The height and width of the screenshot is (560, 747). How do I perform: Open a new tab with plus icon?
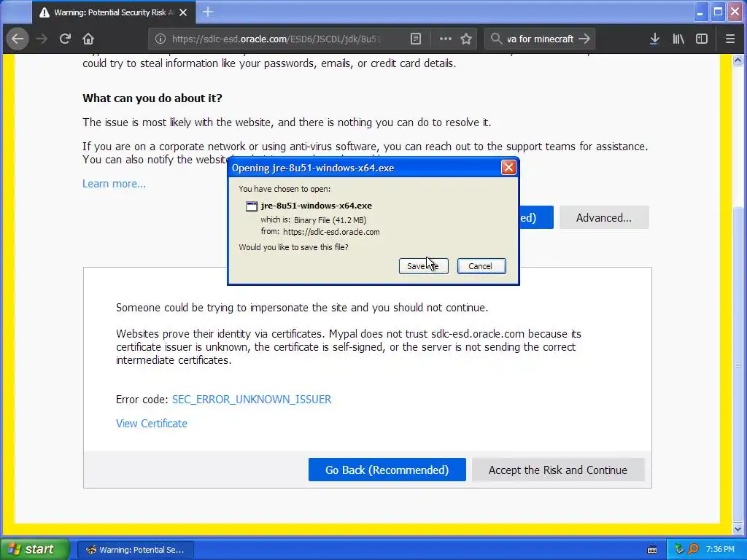click(208, 12)
